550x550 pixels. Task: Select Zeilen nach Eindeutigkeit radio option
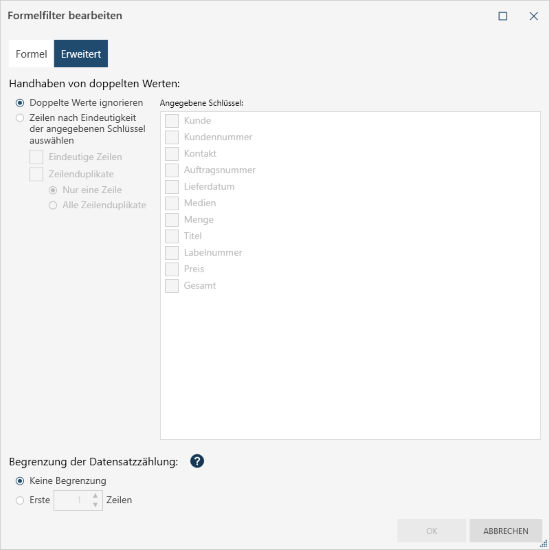point(20,118)
